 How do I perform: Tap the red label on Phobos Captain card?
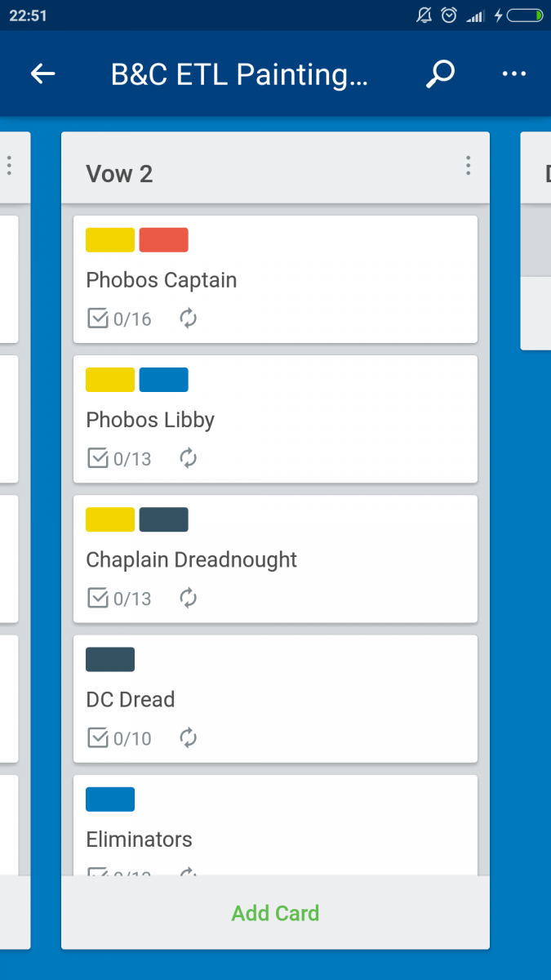click(x=164, y=240)
